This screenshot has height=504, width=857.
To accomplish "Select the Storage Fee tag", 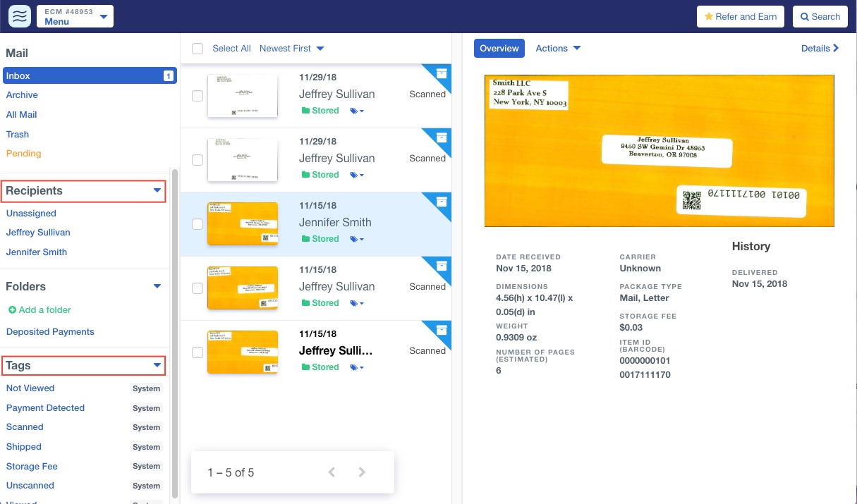I will point(32,467).
